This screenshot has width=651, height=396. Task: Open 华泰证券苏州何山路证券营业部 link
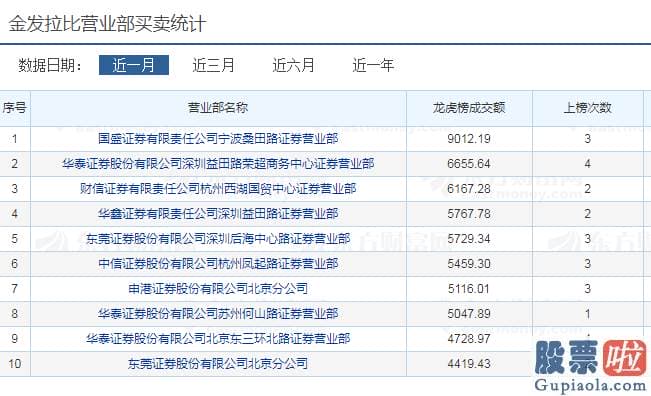tap(218, 313)
